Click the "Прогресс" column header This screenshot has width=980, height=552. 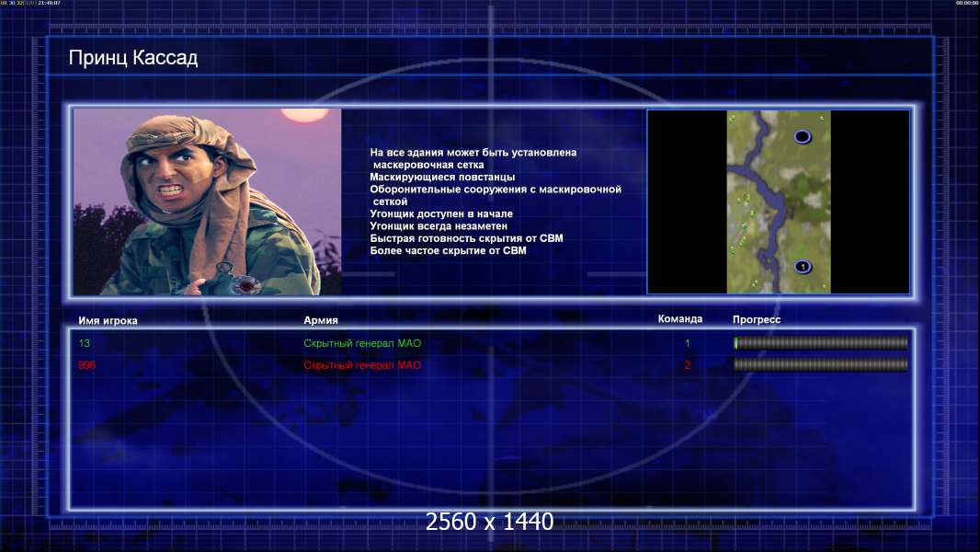pos(757,319)
